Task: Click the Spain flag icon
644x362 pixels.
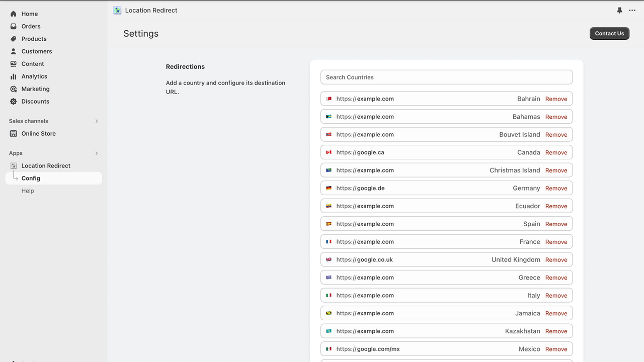Action: (x=329, y=224)
